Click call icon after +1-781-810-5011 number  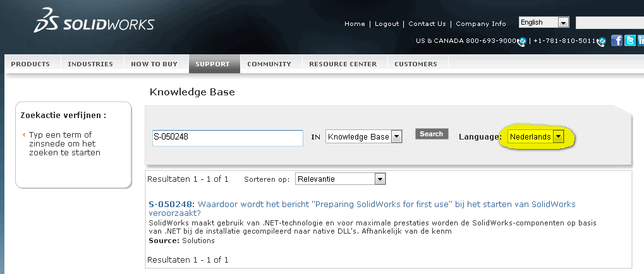(x=602, y=42)
